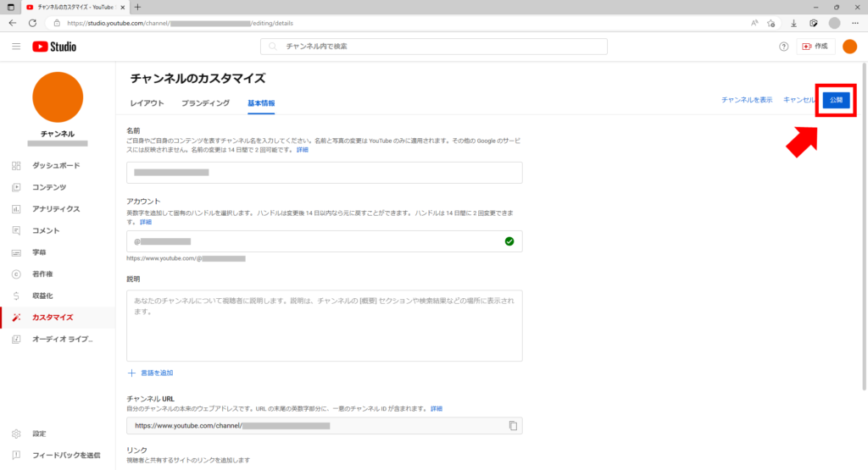Select the 基本情報 tab
Screen dimensions: 868x470
tap(261, 103)
